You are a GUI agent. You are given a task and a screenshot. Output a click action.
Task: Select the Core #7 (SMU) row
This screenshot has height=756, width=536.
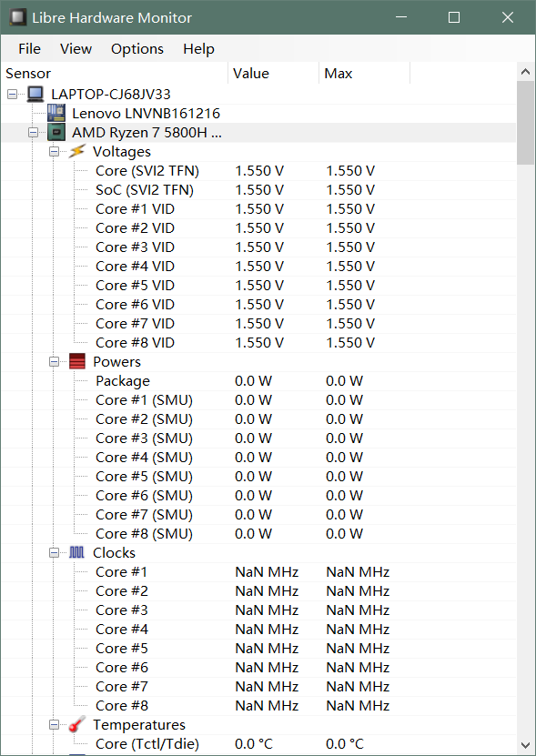pyautogui.click(x=258, y=514)
